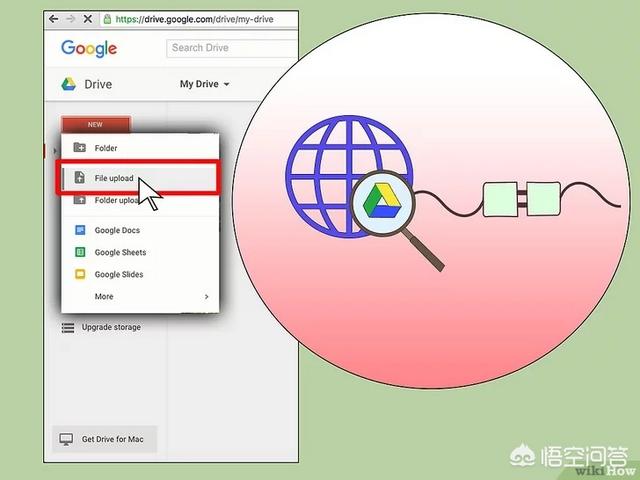
Task: Click Upgrade storage link
Action: coord(111,327)
